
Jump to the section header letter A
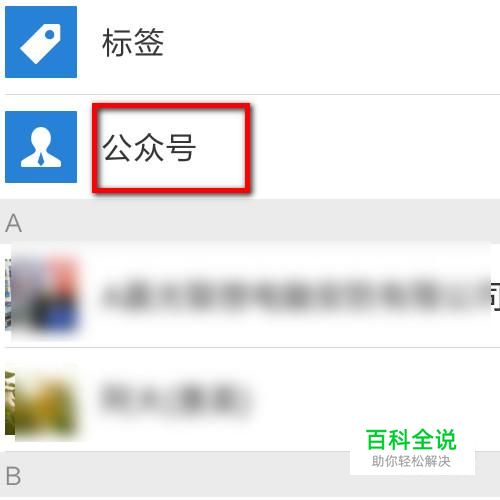point(14,223)
